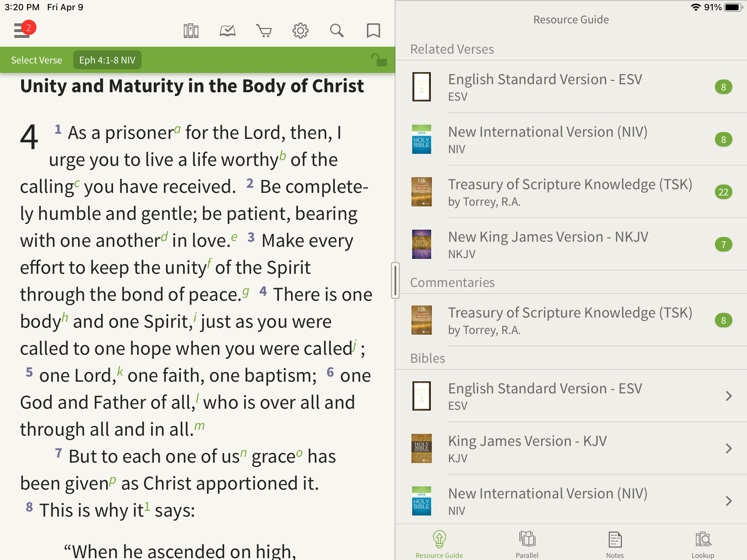Select verse number 5
Viewport: 747px width, 560px height.
point(29,372)
